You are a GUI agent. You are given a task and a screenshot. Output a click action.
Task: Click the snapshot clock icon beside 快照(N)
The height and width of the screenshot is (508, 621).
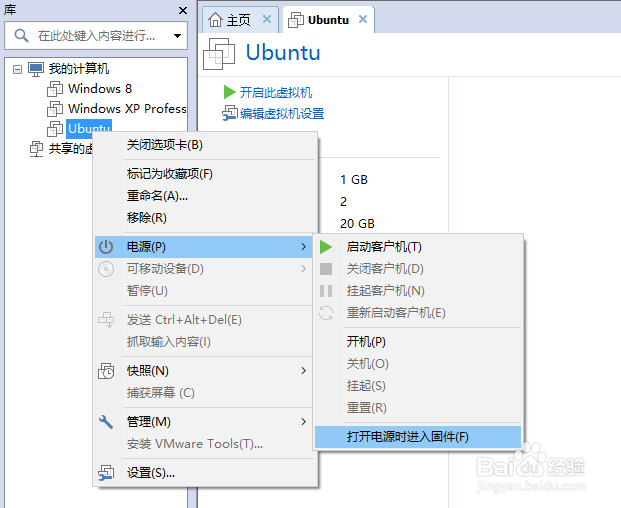coord(106,371)
